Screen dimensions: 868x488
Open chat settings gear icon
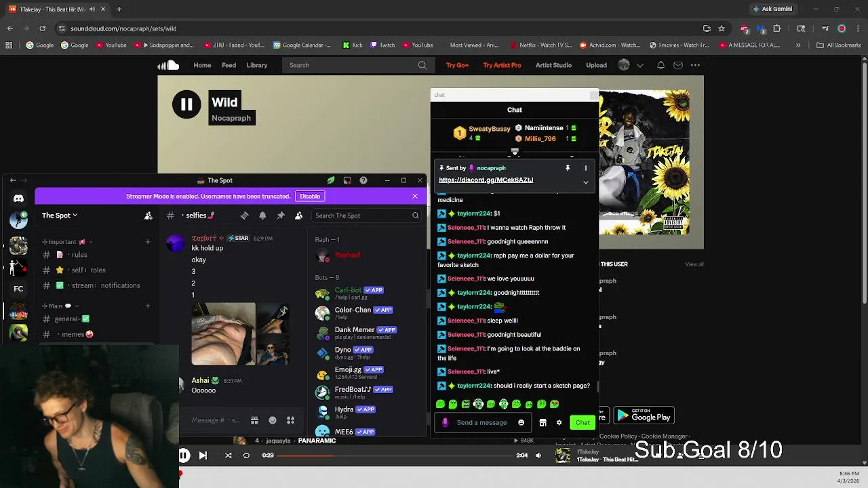pos(559,422)
